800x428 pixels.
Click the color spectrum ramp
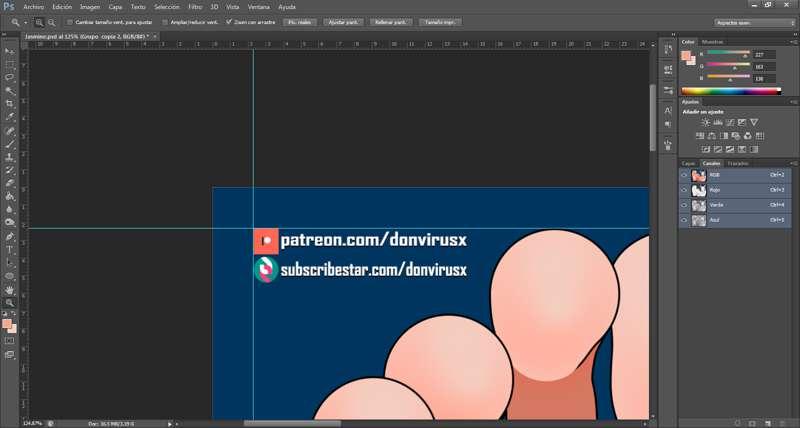(731, 92)
